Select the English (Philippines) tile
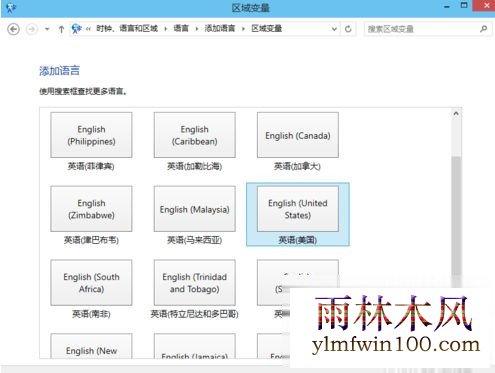This screenshot has height=373, width=495. coord(91,135)
